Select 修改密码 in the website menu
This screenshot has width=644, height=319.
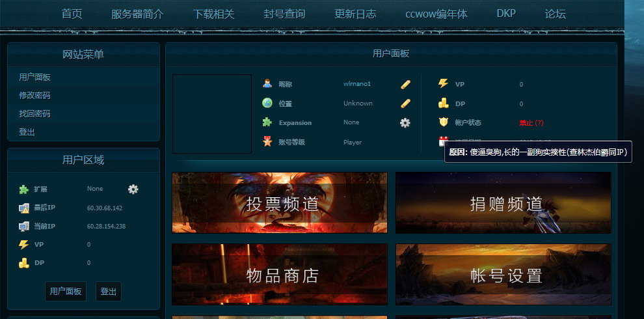(34, 95)
